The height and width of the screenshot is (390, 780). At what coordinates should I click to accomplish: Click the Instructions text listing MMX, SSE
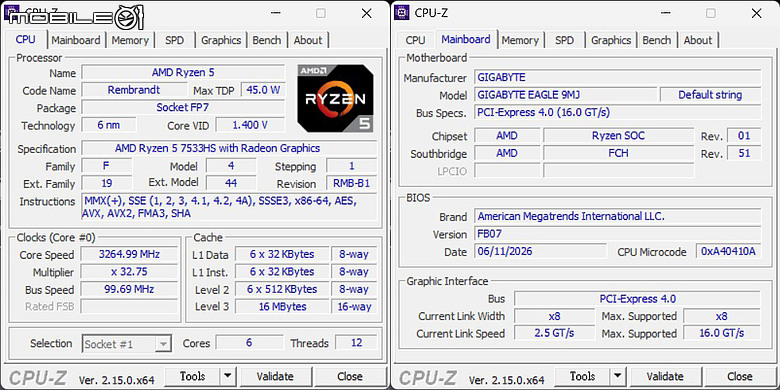(x=229, y=207)
